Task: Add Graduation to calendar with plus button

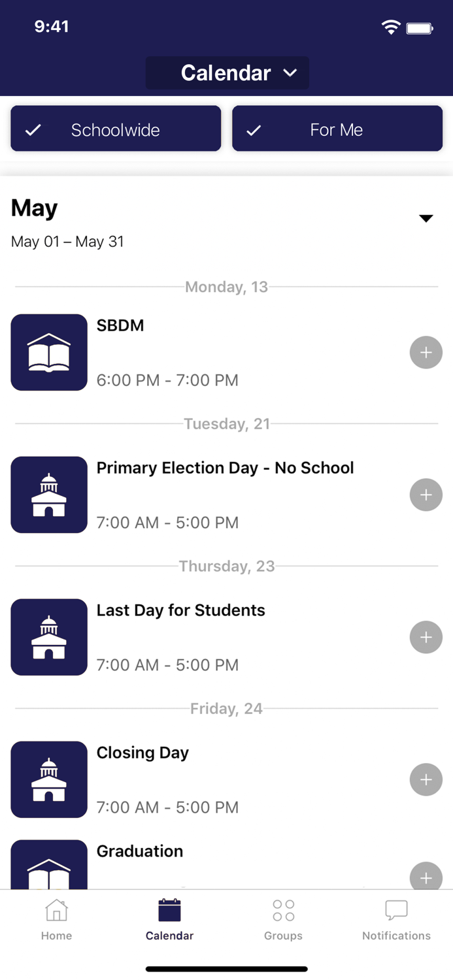Action: pos(426,878)
